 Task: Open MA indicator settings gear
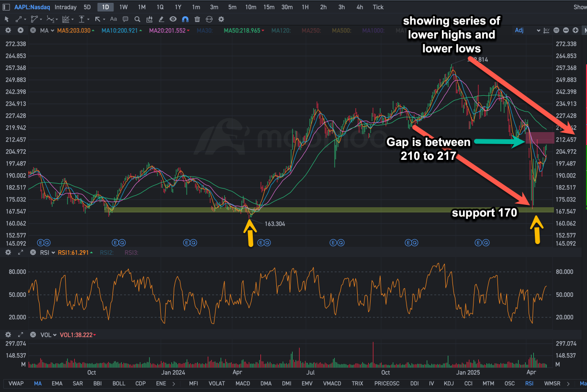(8, 30)
